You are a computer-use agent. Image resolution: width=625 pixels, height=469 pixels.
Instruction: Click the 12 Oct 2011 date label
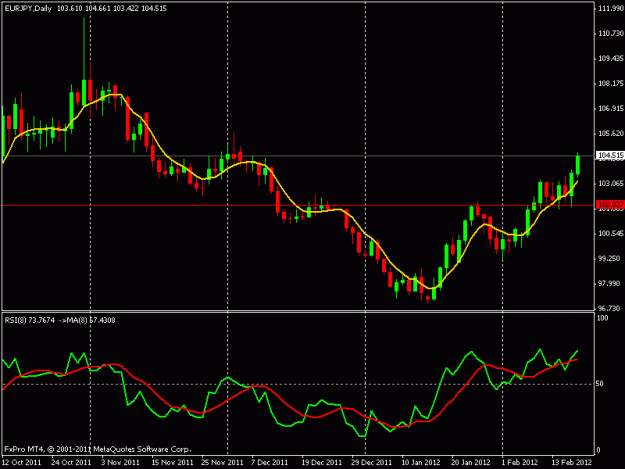[x=22, y=462]
